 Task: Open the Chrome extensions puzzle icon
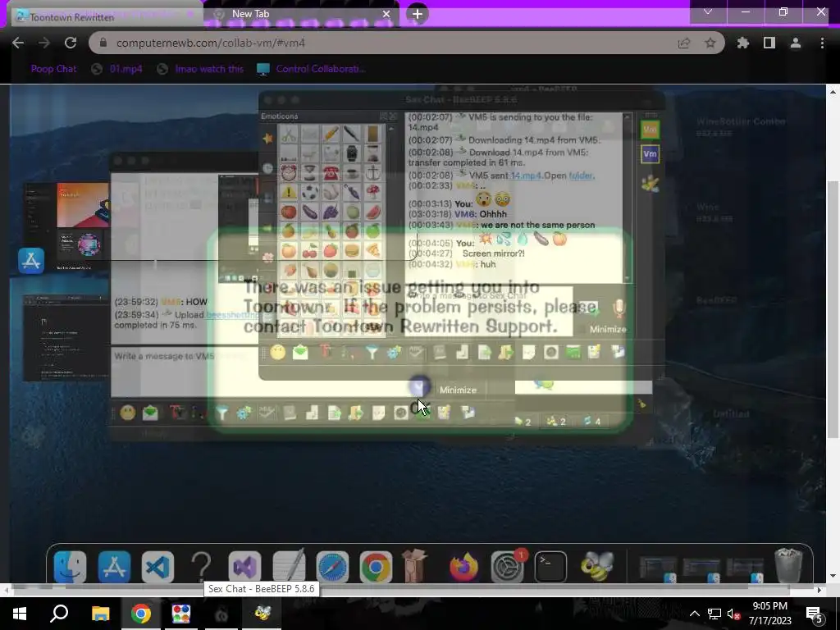pos(742,43)
